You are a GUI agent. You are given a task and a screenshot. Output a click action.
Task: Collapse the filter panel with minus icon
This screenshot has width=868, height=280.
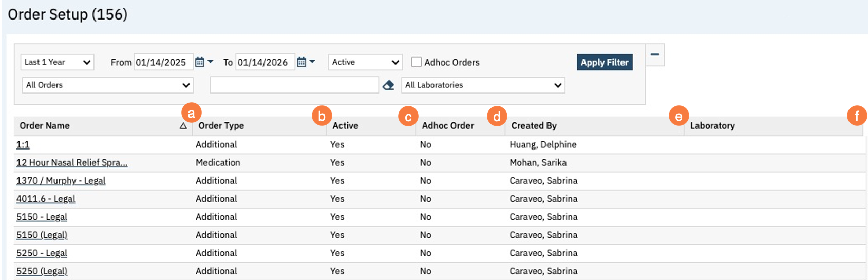point(655,54)
